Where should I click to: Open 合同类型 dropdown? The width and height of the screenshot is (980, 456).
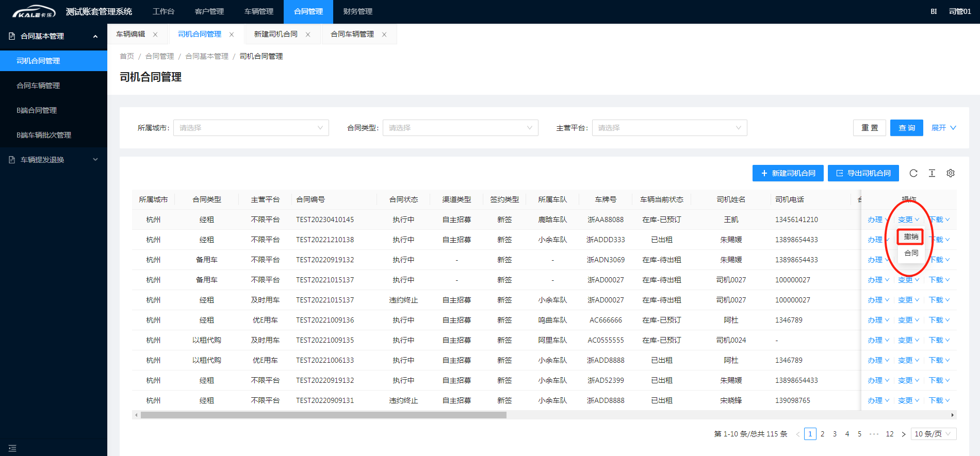coord(461,128)
